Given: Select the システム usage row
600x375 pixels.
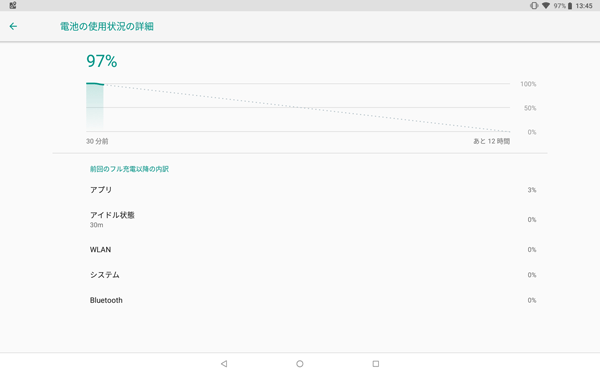Looking at the screenshot, I should [x=300, y=275].
